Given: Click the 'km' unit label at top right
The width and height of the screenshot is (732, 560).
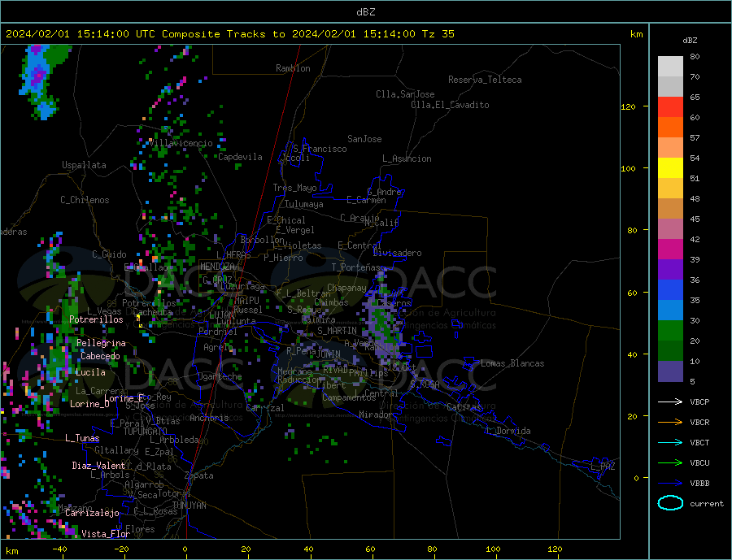Looking at the screenshot, I should pos(636,34).
